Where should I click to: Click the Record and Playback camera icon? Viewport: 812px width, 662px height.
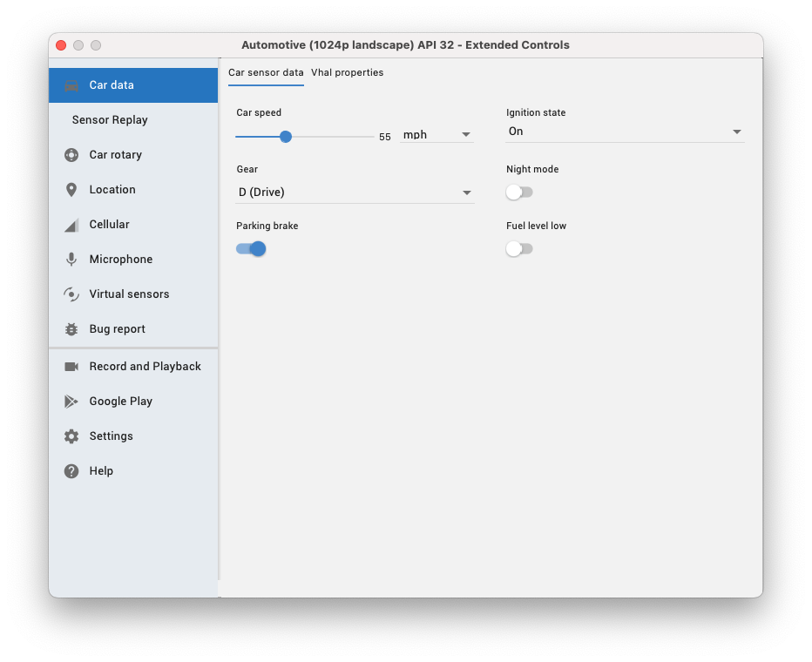coord(71,367)
